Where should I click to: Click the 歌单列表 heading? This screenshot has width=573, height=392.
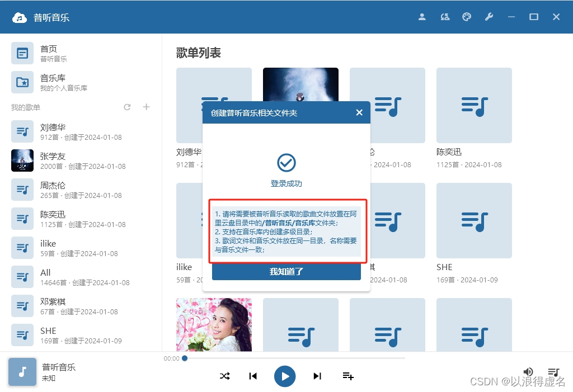(199, 53)
